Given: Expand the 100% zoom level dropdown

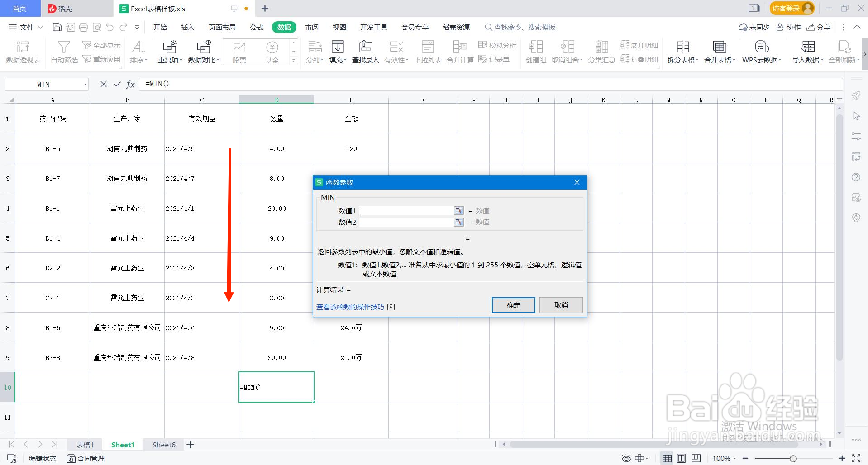Looking at the screenshot, I should 734,458.
